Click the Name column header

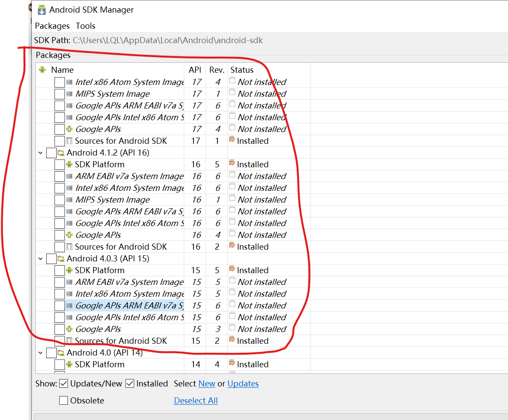[x=62, y=70]
